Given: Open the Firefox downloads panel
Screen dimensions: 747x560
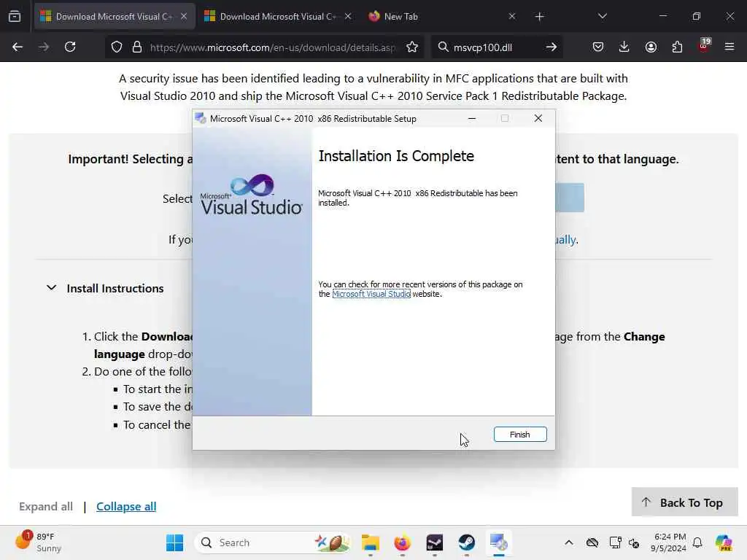Looking at the screenshot, I should 624,47.
